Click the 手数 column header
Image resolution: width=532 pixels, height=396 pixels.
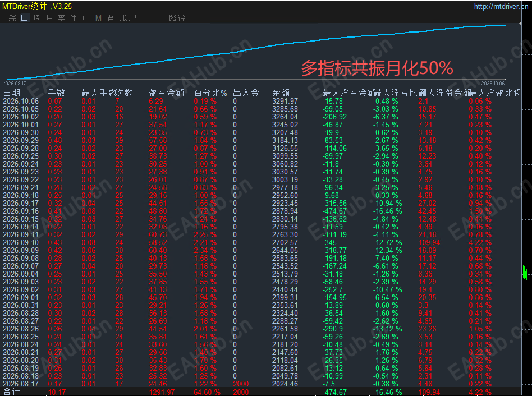point(56,93)
